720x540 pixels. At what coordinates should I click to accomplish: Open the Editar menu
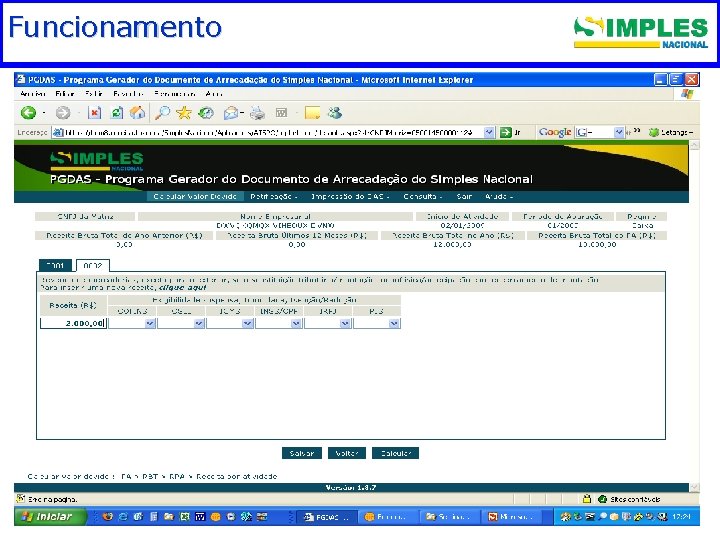coord(65,94)
